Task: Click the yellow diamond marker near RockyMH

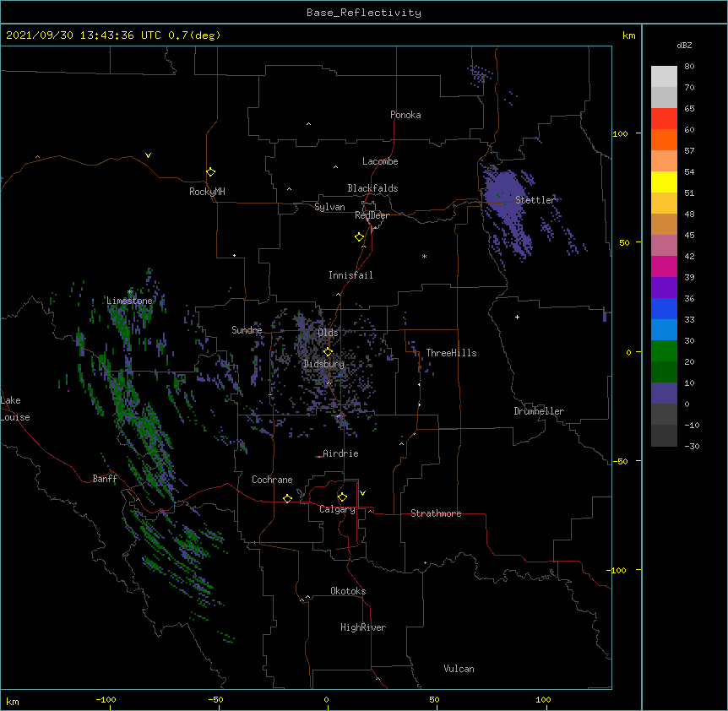Action: point(210,171)
